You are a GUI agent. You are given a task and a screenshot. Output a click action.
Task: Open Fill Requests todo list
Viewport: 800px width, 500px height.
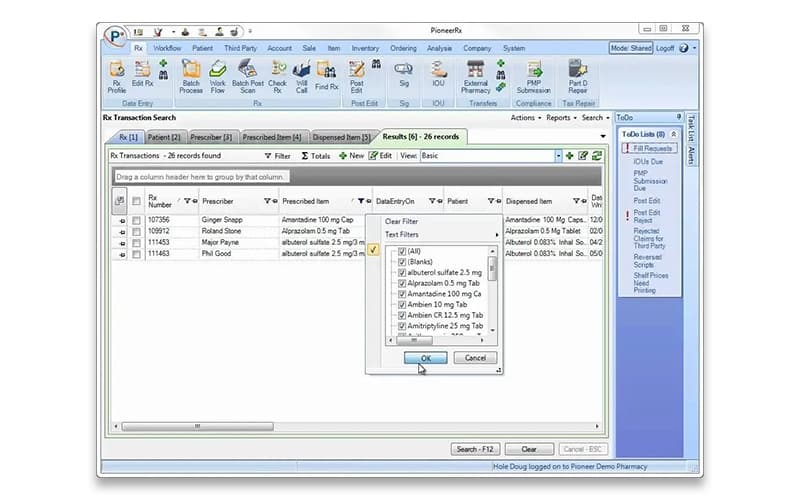[x=650, y=148]
